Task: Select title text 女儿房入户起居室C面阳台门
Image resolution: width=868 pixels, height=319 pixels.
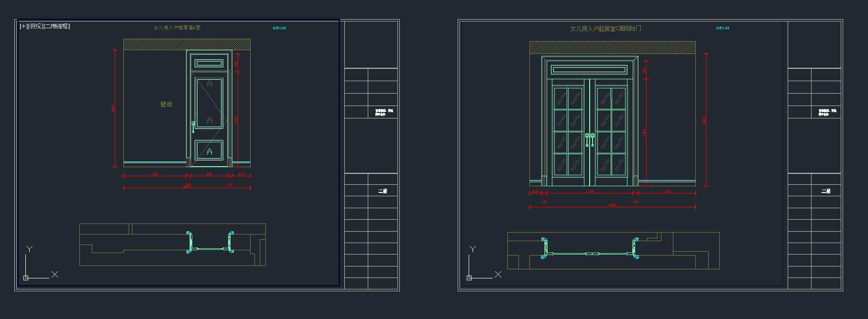Action: (605, 29)
